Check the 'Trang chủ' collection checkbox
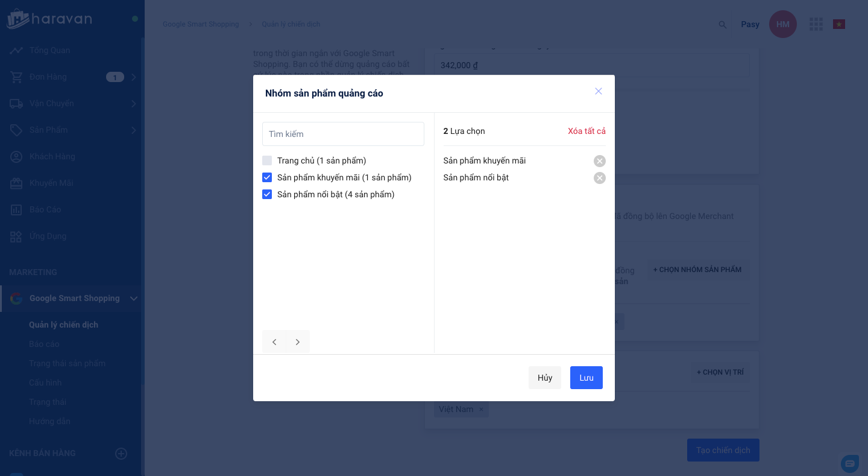Image resolution: width=868 pixels, height=476 pixels. (267, 160)
